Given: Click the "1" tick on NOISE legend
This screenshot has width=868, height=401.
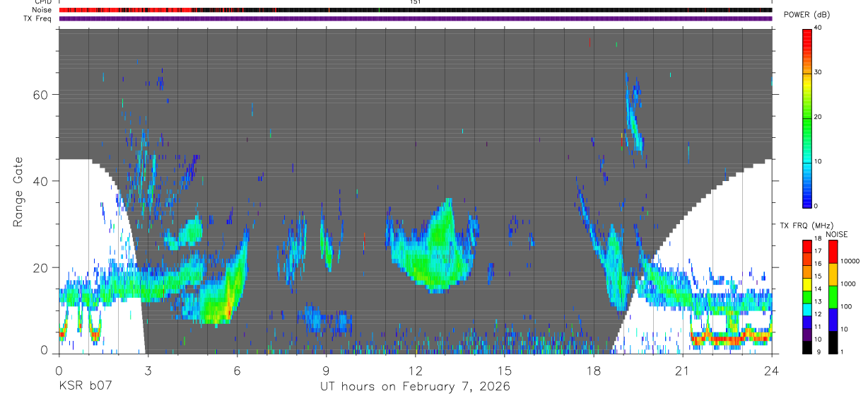Looking at the screenshot, I should point(842,351).
